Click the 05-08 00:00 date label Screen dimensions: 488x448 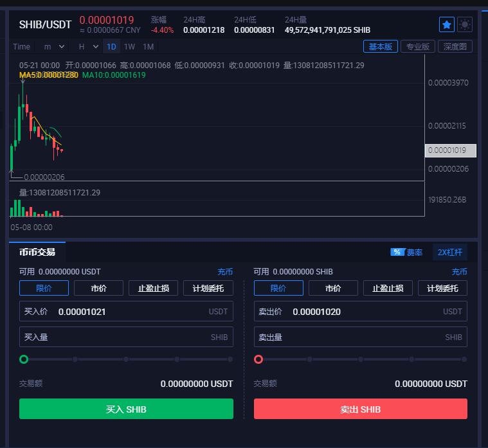32,228
